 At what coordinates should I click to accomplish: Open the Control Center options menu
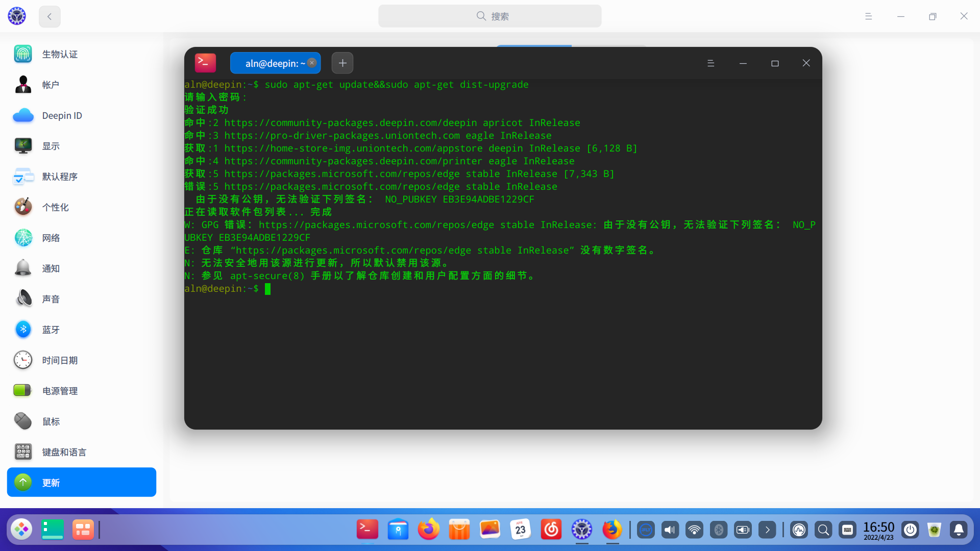tap(868, 16)
